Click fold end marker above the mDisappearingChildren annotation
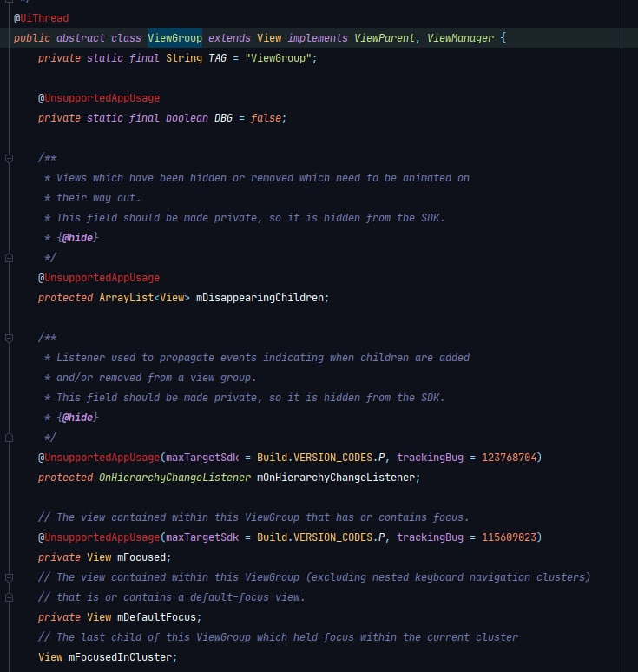 [9, 258]
